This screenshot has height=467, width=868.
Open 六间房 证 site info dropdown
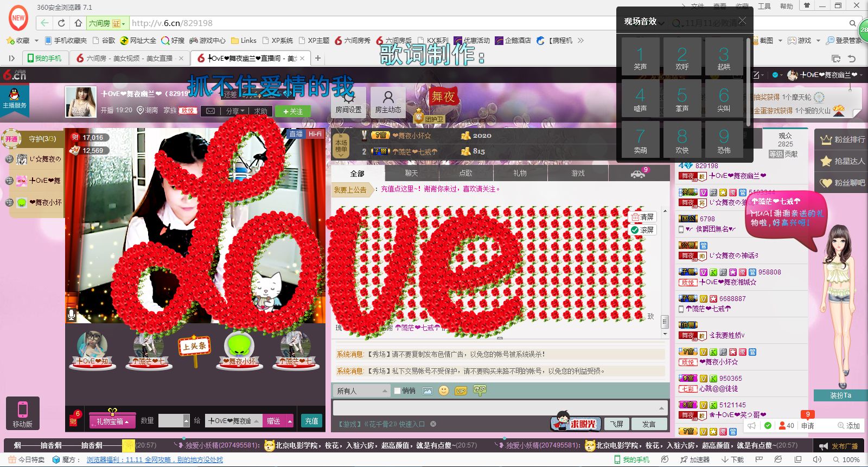108,23
